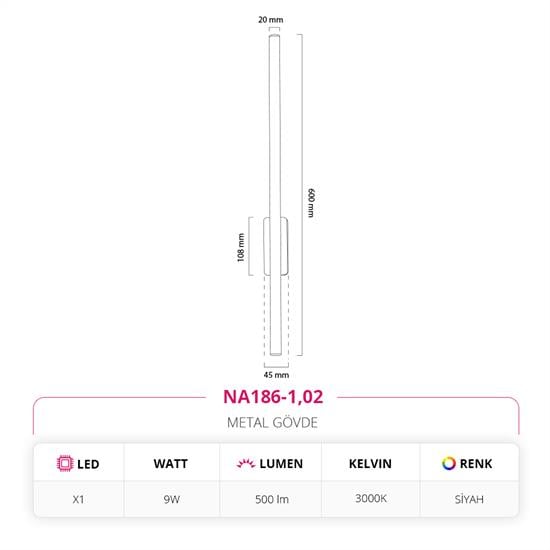Image resolution: width=550 pixels, height=550 pixels.
Task: Click the 9W wattage value
Action: point(172,499)
